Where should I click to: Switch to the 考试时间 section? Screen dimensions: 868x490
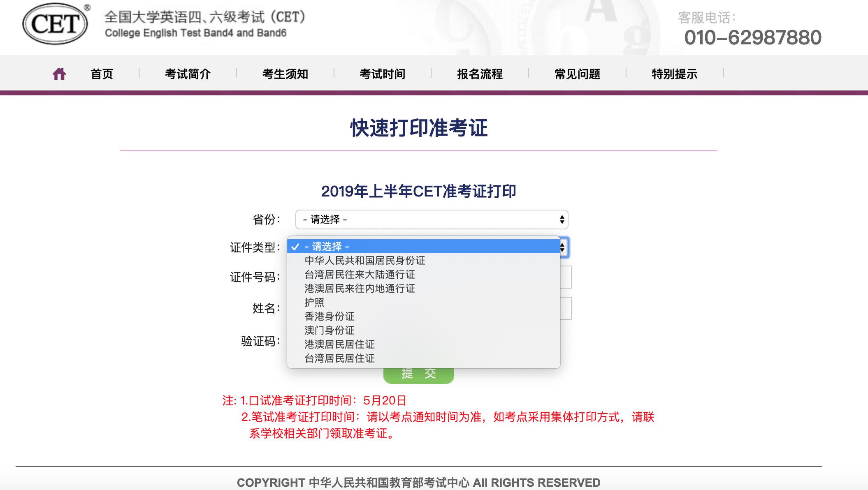click(x=383, y=74)
